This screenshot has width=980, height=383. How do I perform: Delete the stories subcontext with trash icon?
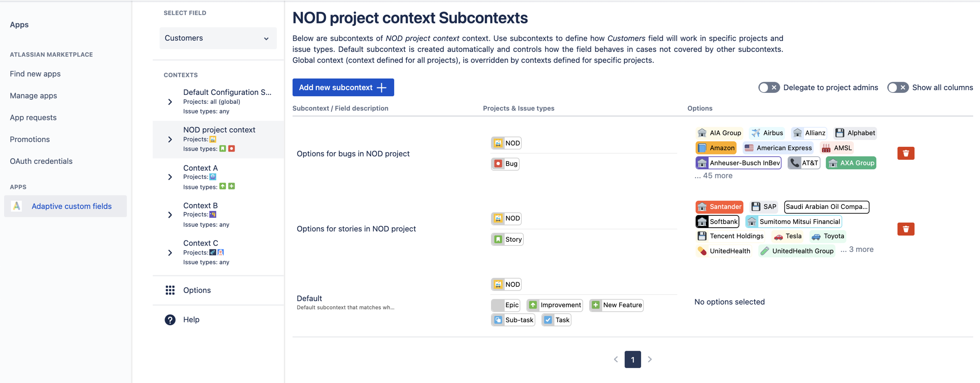pos(906,229)
